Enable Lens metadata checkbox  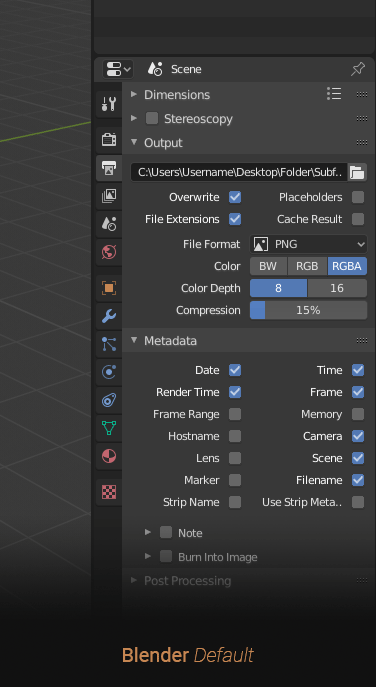tap(235, 458)
